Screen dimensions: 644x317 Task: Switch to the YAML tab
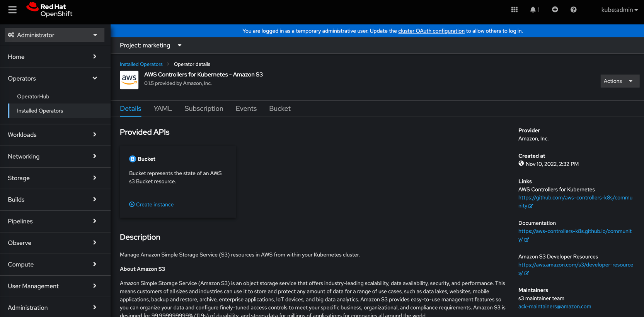(x=162, y=109)
